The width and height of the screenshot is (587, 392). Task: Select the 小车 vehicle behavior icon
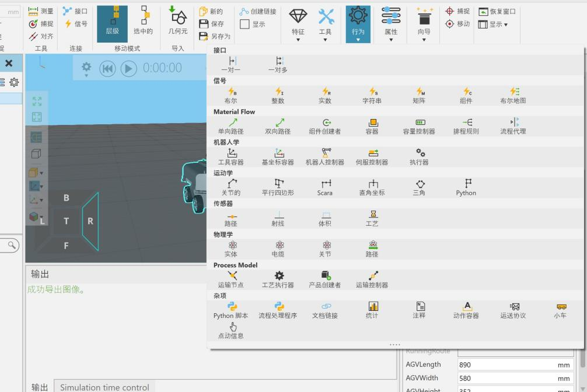[x=560, y=310]
